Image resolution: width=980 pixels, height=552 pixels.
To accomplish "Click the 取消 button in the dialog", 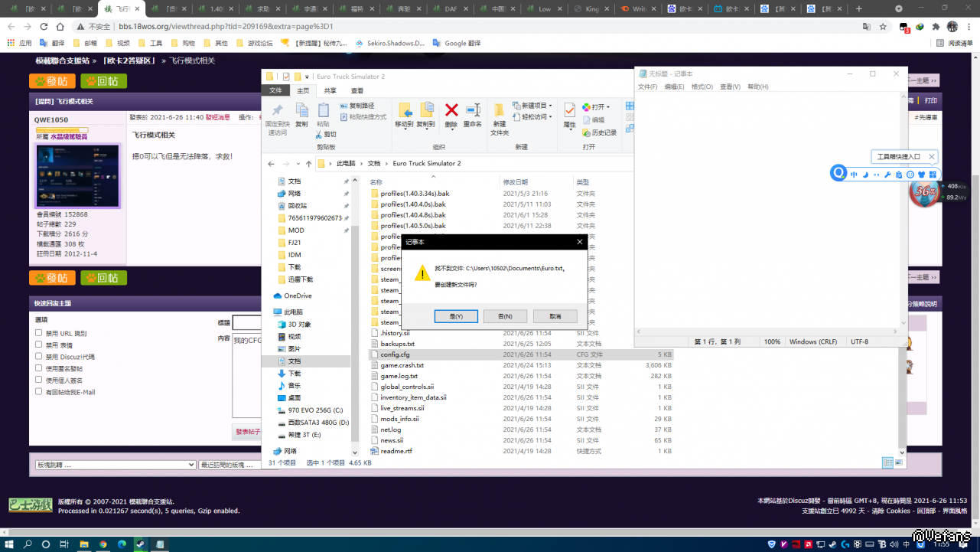I will (555, 316).
